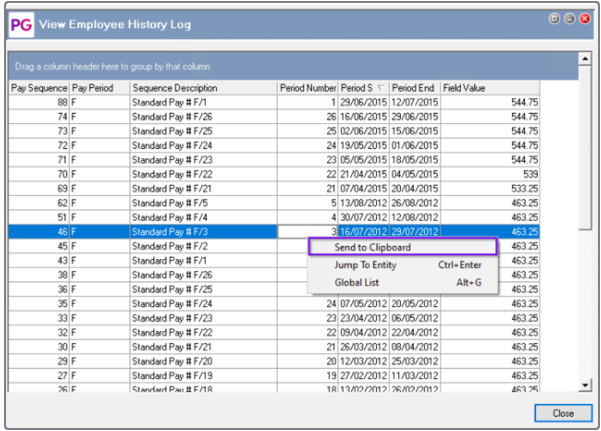This screenshot has height=431, width=601.
Task: Click group-by panel drag area text
Action: (112, 67)
